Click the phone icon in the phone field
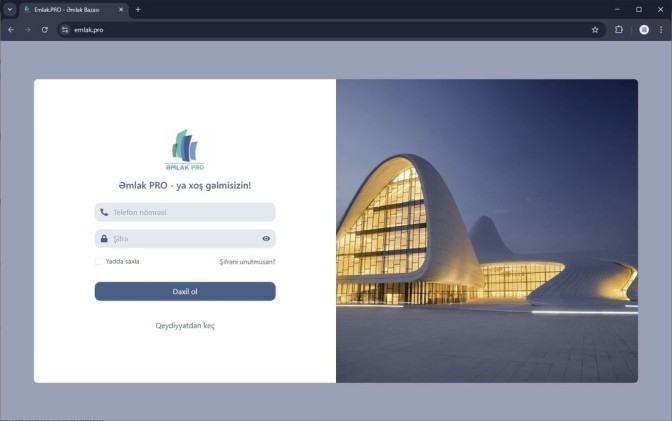The width and height of the screenshot is (672, 421). [104, 212]
